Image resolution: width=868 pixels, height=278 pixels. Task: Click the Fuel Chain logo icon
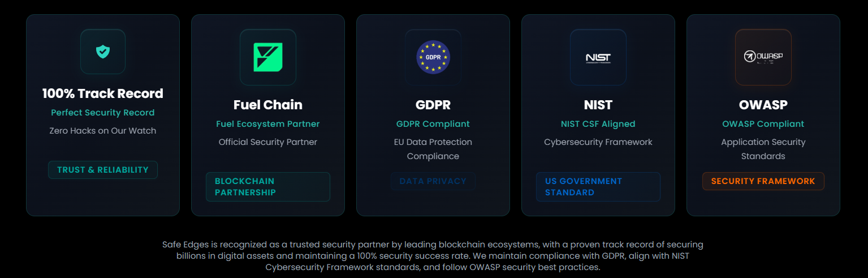(x=267, y=57)
